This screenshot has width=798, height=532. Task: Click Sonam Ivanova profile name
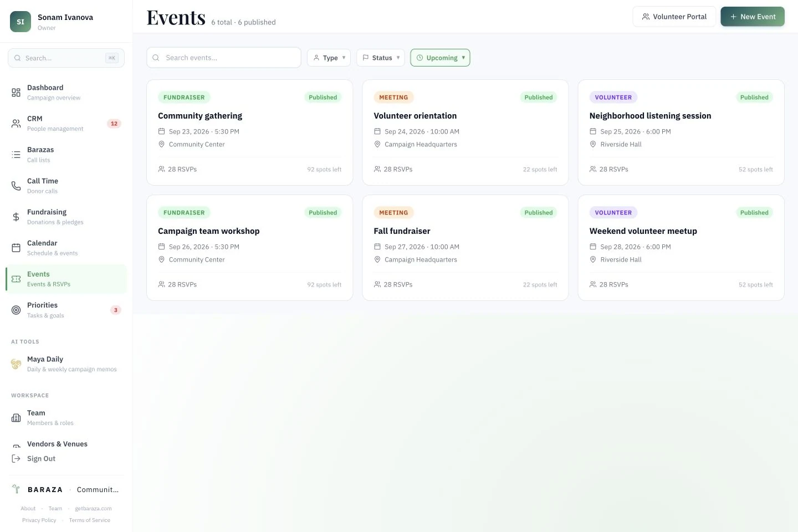click(x=65, y=17)
